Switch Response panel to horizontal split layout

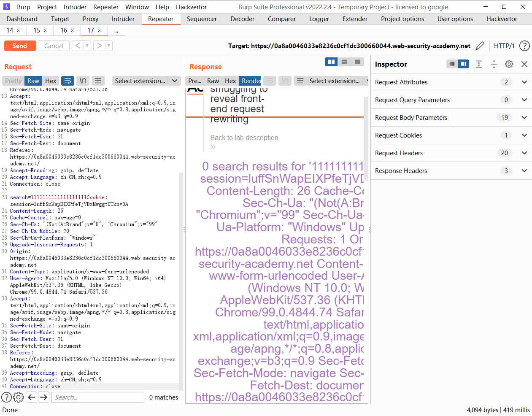click(x=344, y=62)
